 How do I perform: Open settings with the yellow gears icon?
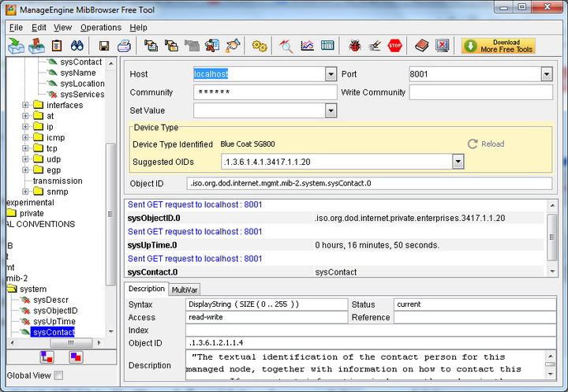pos(260,46)
